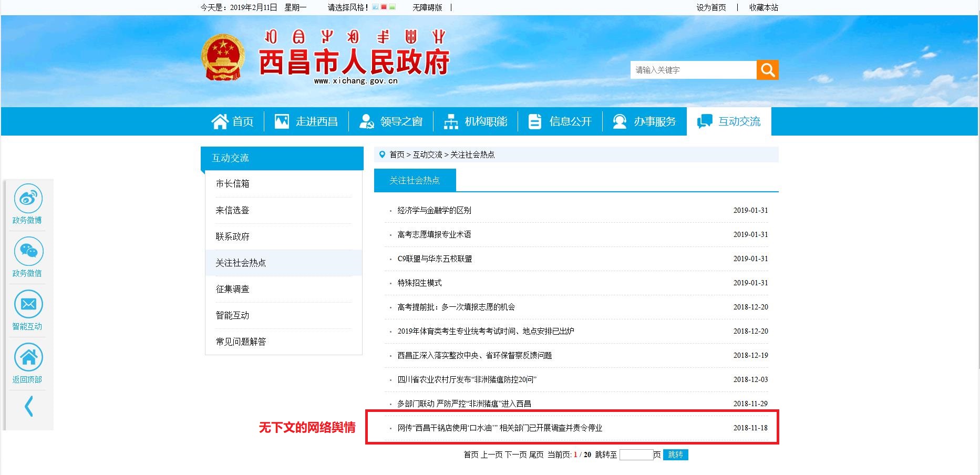Select the green theme style swatch

tap(392, 7)
